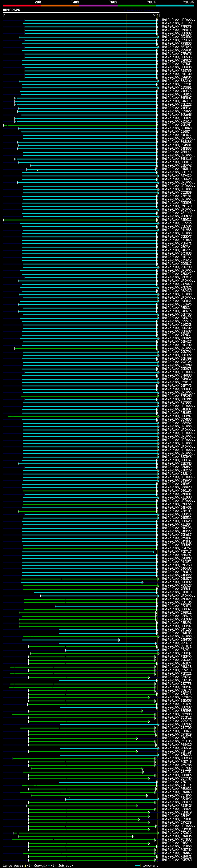This screenshot has width=197, height=868.
Task: Click label UniRef100_Q8WSG2
Action: (176, 725)
